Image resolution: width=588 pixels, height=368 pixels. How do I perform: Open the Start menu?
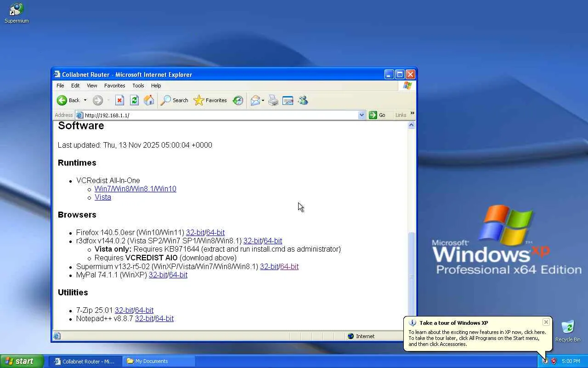[x=22, y=361]
